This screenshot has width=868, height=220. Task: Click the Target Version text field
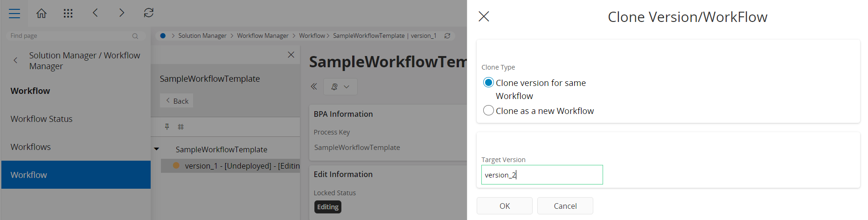point(542,175)
